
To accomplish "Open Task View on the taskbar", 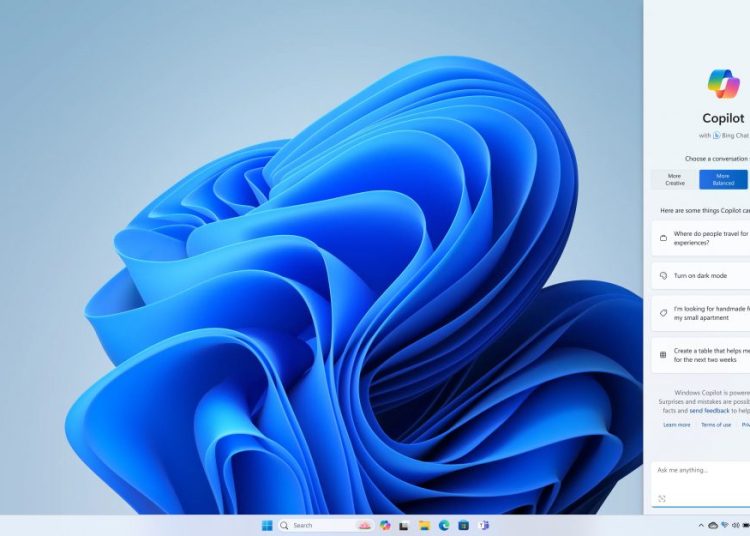I will point(404,526).
